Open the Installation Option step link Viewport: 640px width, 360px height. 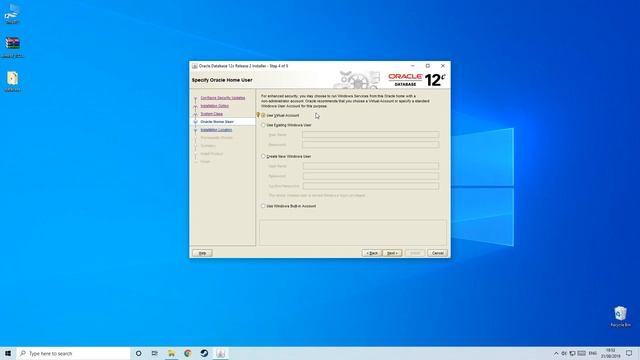[214, 106]
